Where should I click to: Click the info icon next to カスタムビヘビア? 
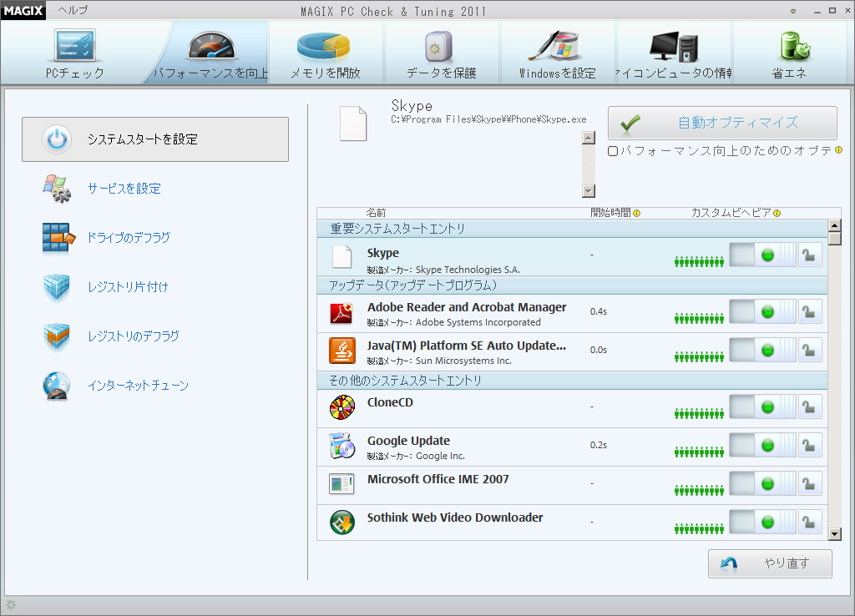(x=777, y=213)
